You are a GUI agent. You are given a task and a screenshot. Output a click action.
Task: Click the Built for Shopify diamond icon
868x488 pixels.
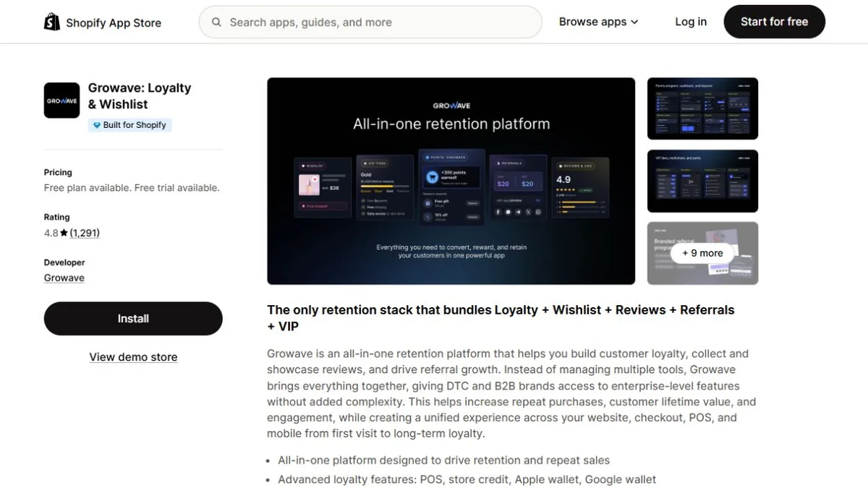point(97,125)
